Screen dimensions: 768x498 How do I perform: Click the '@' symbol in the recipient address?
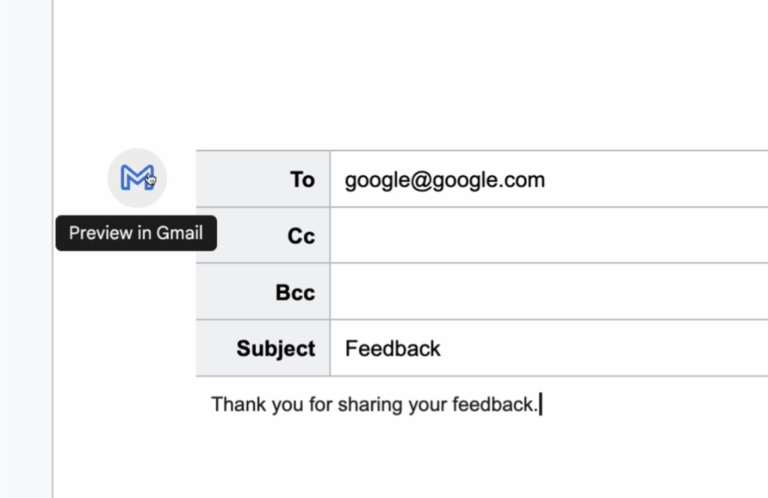tap(420, 180)
